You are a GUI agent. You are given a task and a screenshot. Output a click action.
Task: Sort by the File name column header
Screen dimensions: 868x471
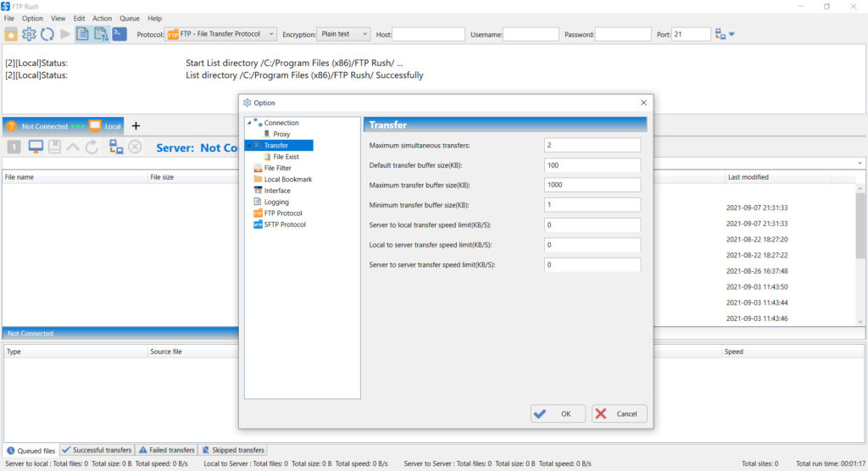click(x=75, y=177)
